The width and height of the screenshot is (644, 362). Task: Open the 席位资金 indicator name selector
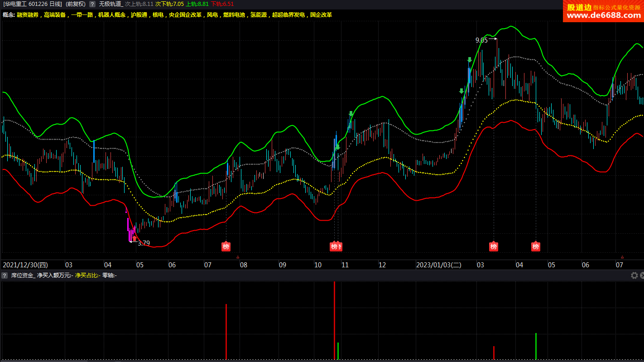[23, 275]
